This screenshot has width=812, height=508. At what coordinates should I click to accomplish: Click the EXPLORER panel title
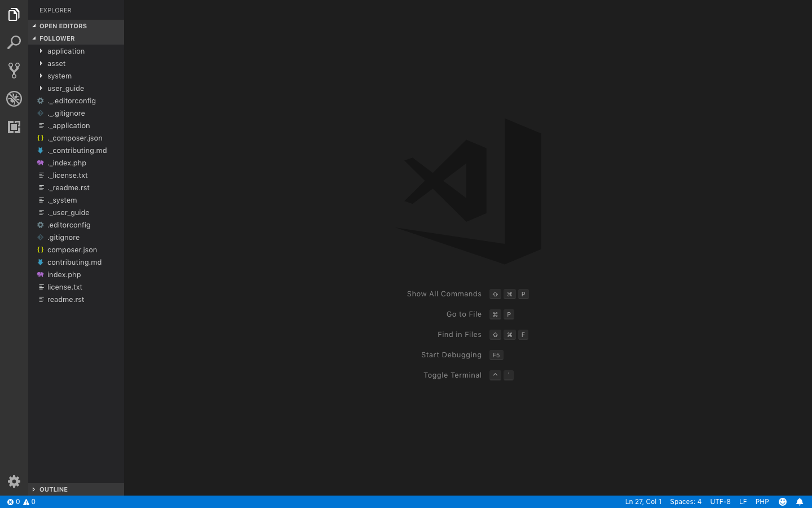coord(55,10)
